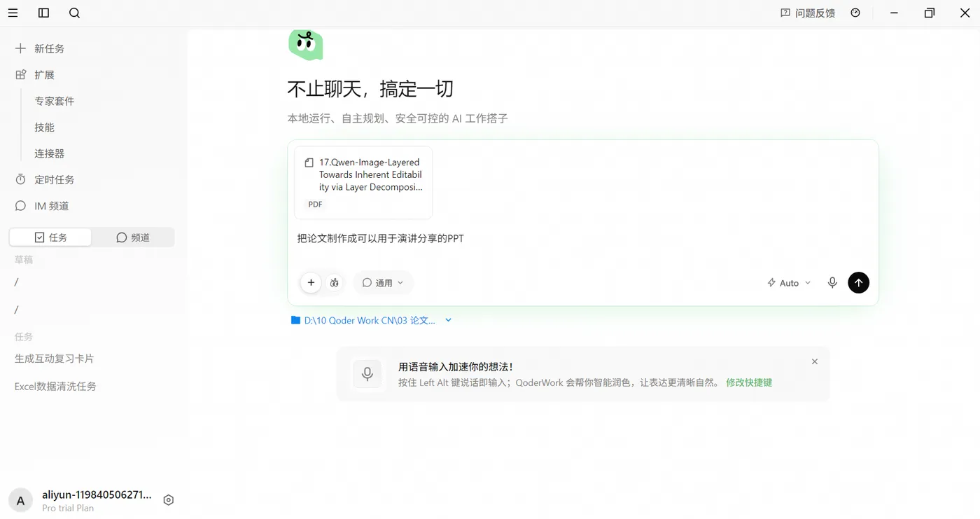The width and height of the screenshot is (980, 519).
Task: Open attached Qwen-Image-Layered PDF card
Action: (x=363, y=182)
